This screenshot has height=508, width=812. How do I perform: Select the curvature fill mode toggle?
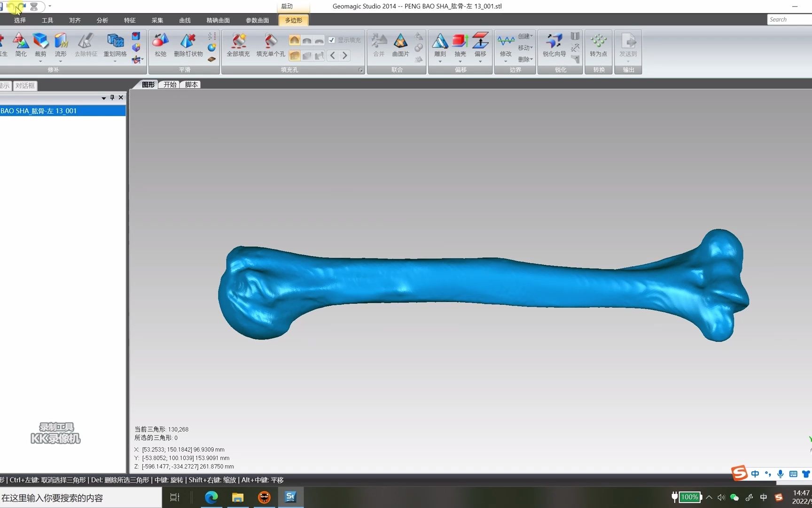coord(295,40)
